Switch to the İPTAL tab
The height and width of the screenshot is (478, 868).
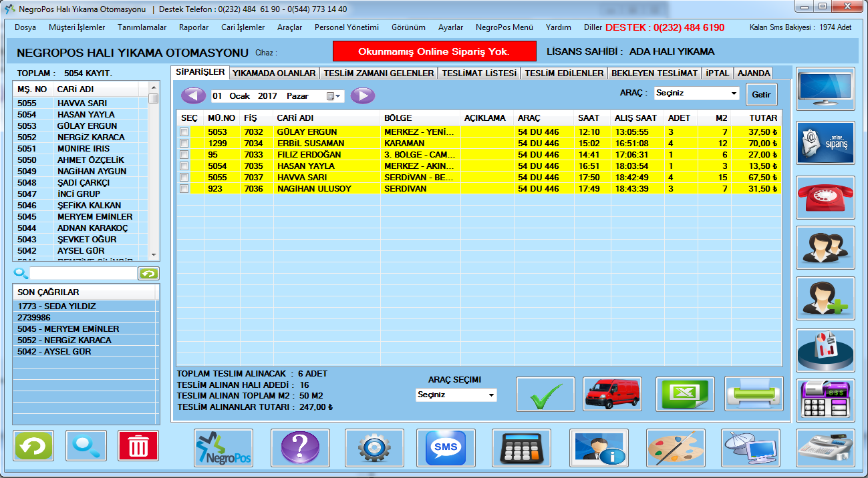[718, 73]
